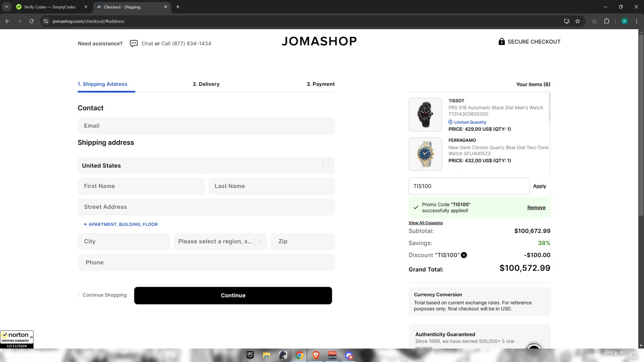644x362 pixels.
Task: Expand Apartment, Building, Floor field
Action: (121, 224)
